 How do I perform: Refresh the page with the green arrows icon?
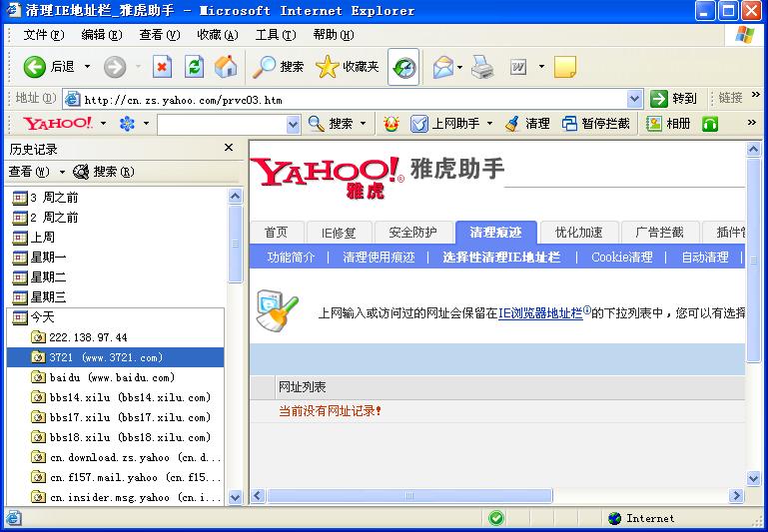click(194, 67)
